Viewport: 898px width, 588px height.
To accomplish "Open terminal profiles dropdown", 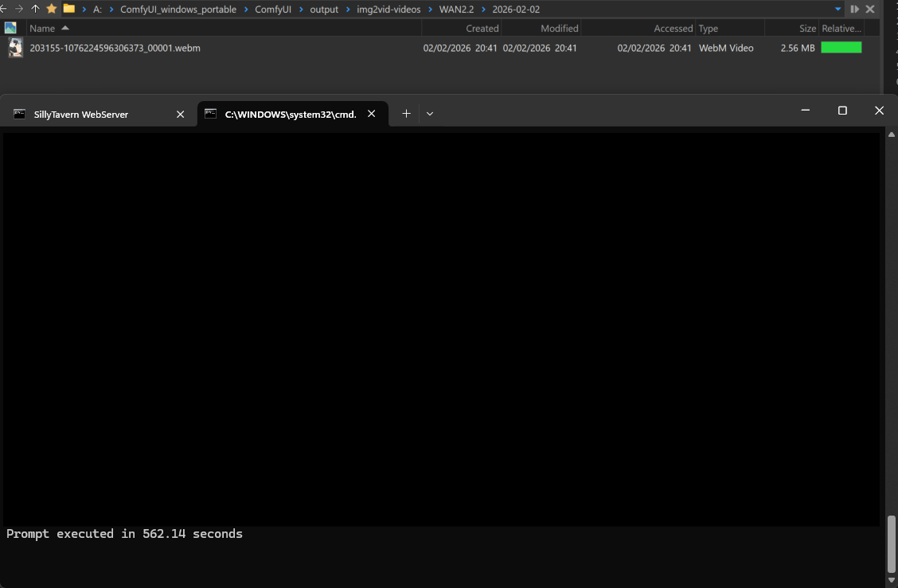I will pyautogui.click(x=430, y=113).
